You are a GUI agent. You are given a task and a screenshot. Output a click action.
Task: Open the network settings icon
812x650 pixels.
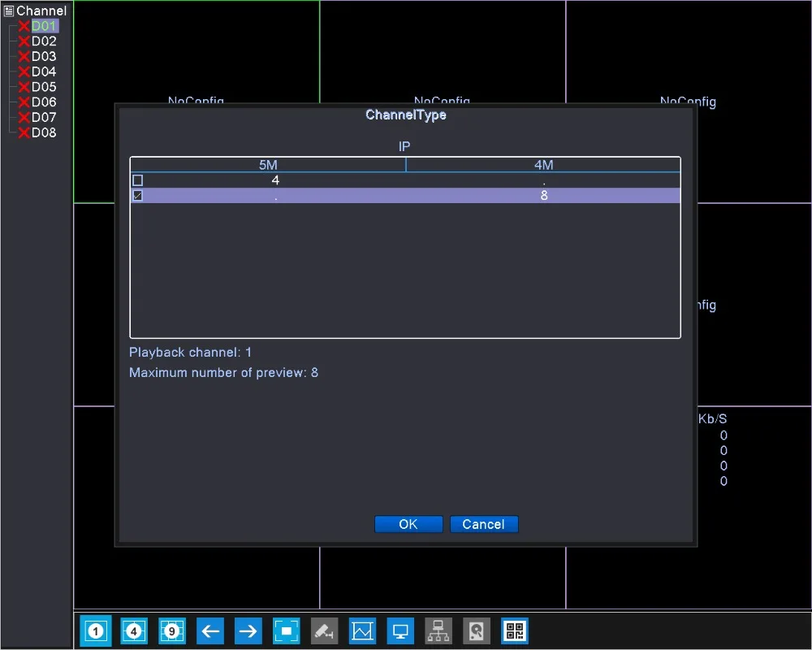(438, 630)
